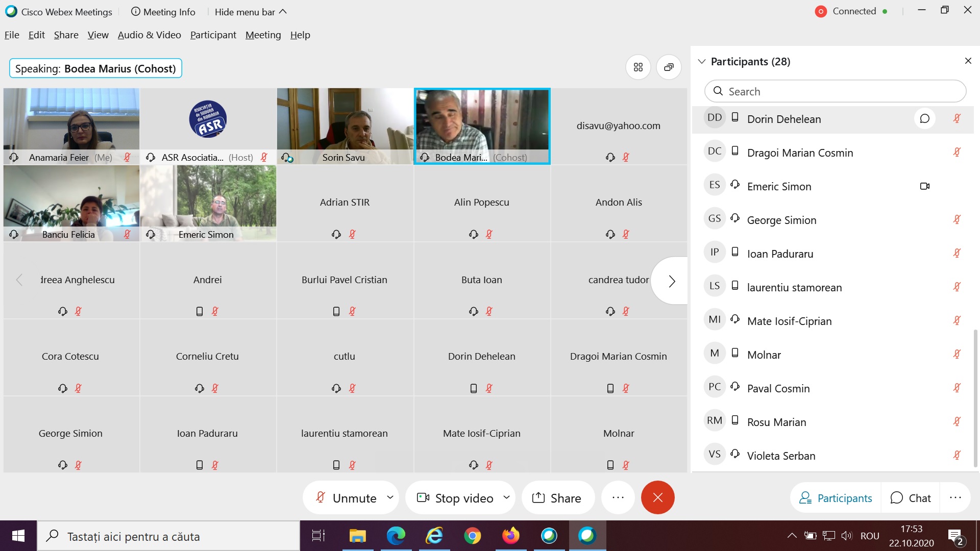Open chat bubble next to Dorin Dehelean

pyautogui.click(x=924, y=119)
